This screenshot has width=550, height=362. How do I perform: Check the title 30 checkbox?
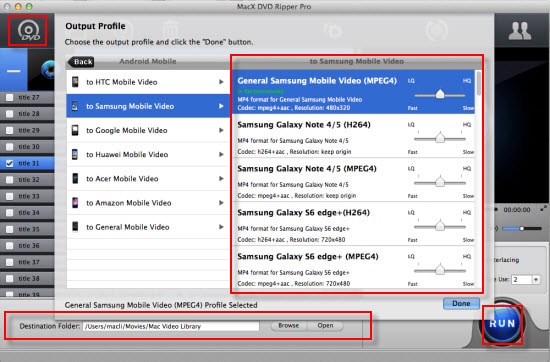click(x=10, y=147)
